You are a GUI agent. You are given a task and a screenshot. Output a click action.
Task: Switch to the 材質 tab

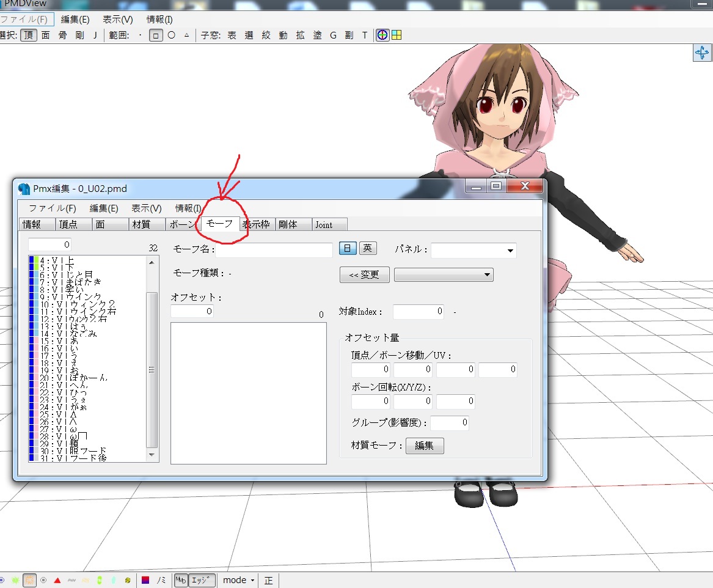pos(142,225)
